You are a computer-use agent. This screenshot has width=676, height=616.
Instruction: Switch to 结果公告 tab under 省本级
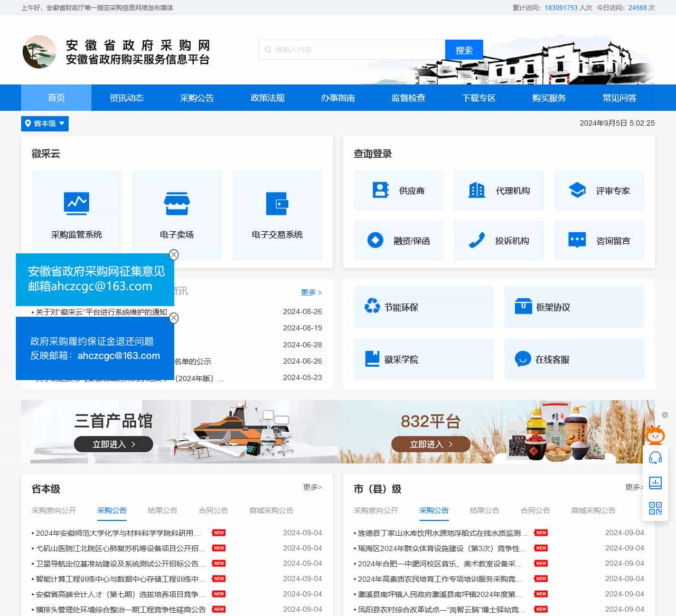[163, 510]
